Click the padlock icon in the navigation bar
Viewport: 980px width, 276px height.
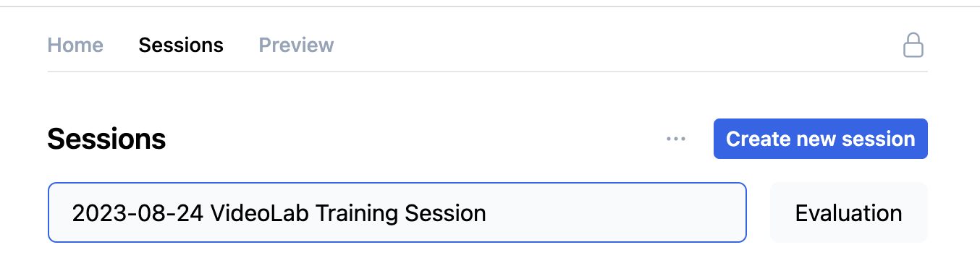[x=913, y=45]
